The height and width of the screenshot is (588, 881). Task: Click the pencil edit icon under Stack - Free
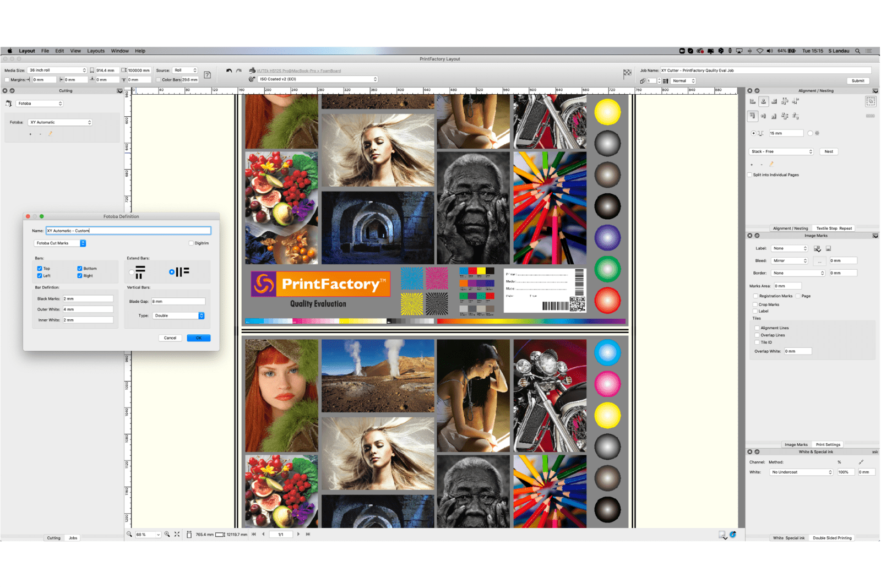[771, 164]
